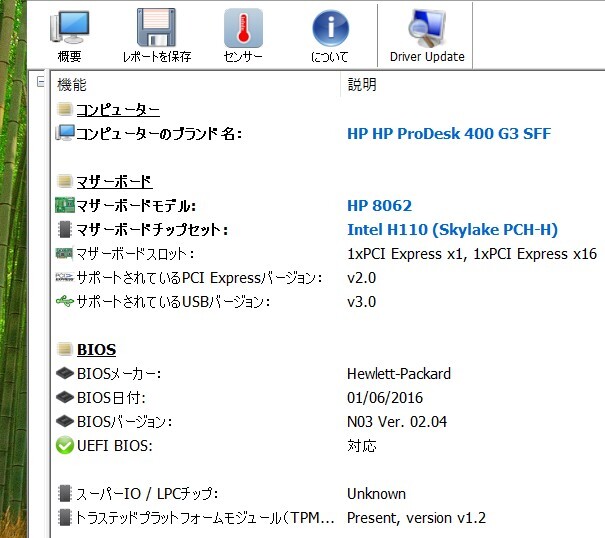Select the UEFI BIOS row label
605x538 pixels.
point(115,446)
